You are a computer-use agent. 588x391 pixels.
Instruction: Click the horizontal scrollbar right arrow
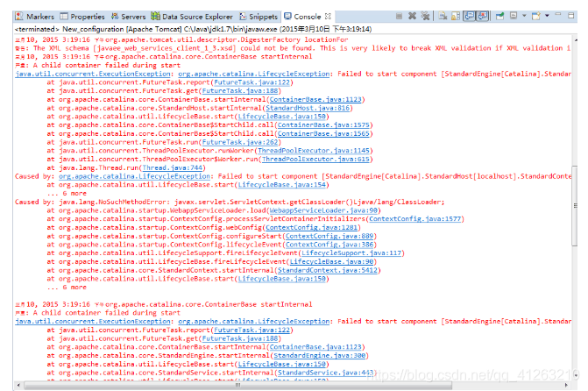pyautogui.click(x=566, y=386)
